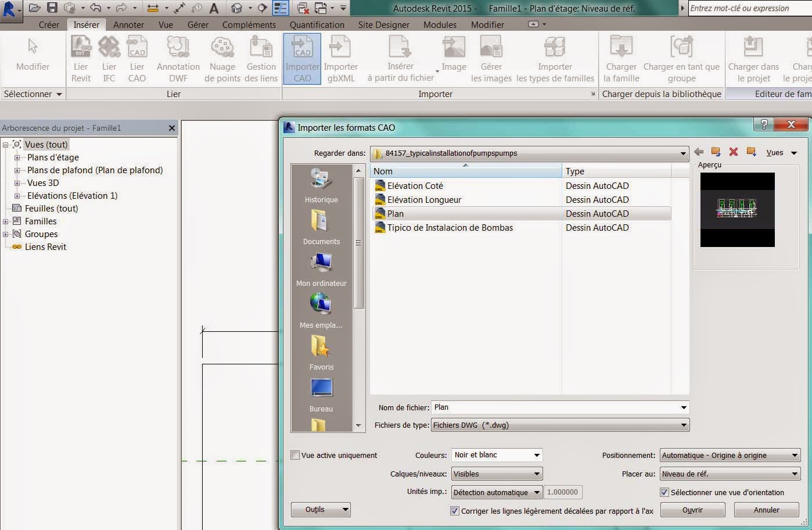The width and height of the screenshot is (812, 530).
Task: Open Mon ordinateur in places sidebar
Action: (x=321, y=270)
